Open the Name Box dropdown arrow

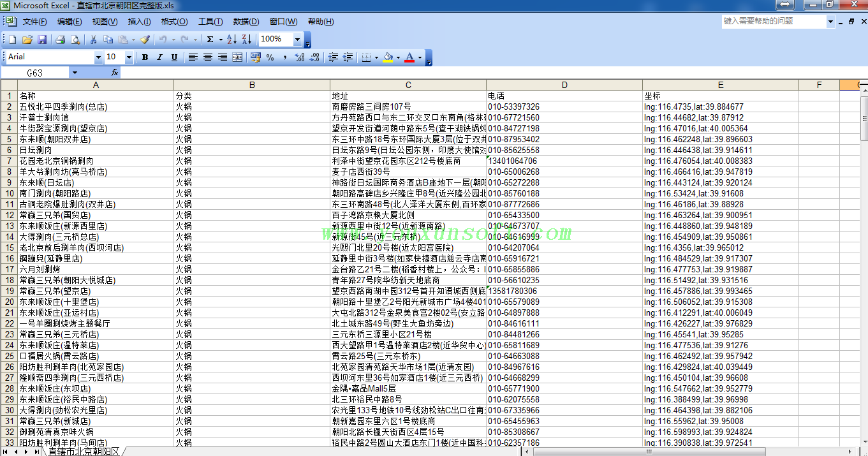click(75, 73)
